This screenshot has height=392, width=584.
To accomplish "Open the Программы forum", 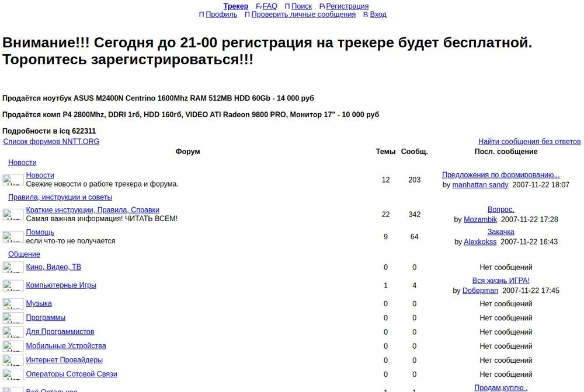I will coord(46,317).
